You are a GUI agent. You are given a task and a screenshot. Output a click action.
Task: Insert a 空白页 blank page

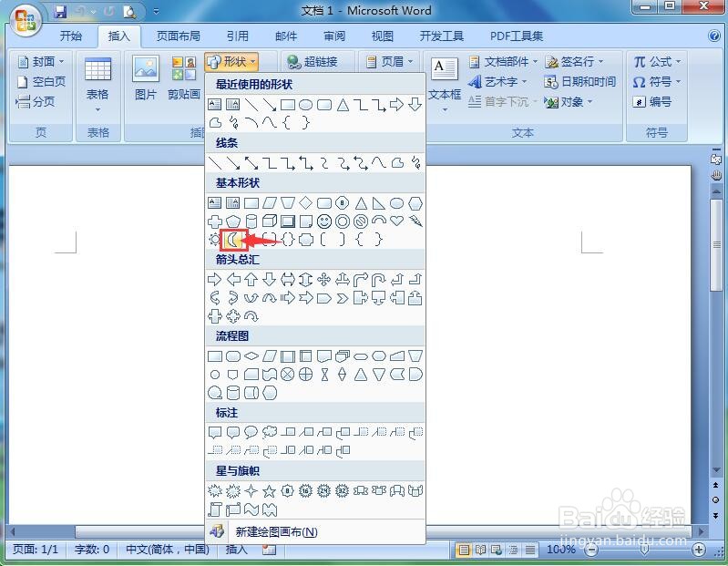click(41, 82)
